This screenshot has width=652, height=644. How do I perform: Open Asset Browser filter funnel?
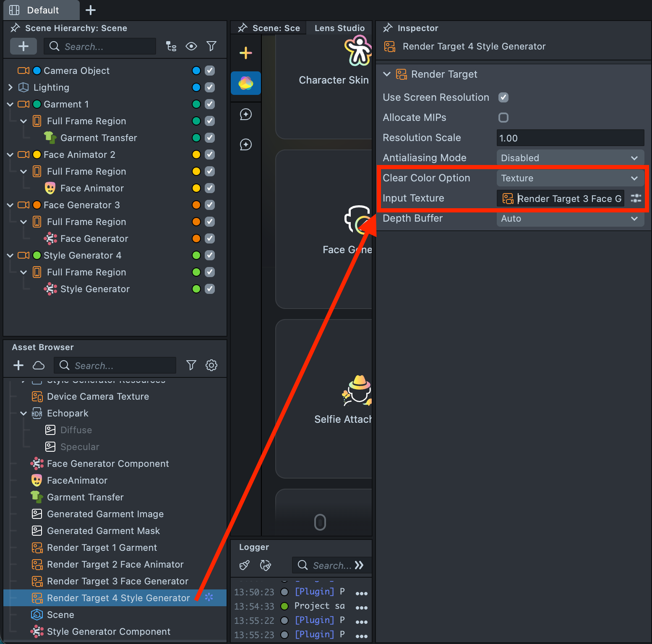(x=191, y=365)
